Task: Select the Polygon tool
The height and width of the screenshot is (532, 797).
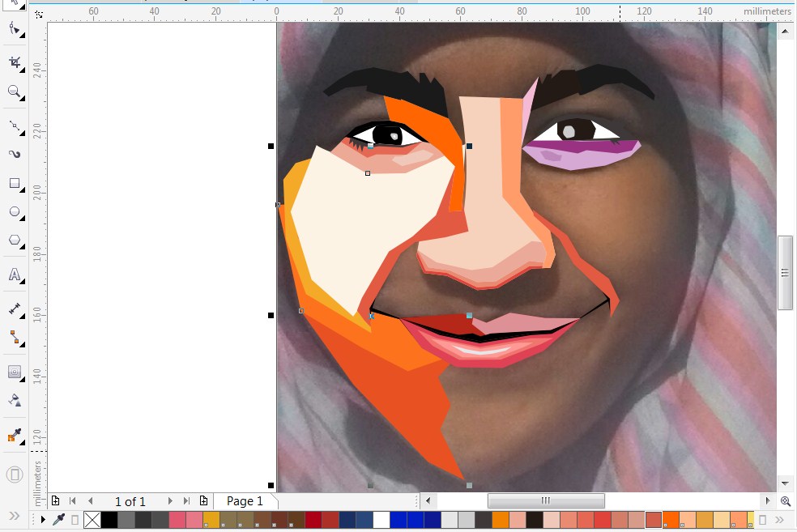Action: [x=14, y=240]
